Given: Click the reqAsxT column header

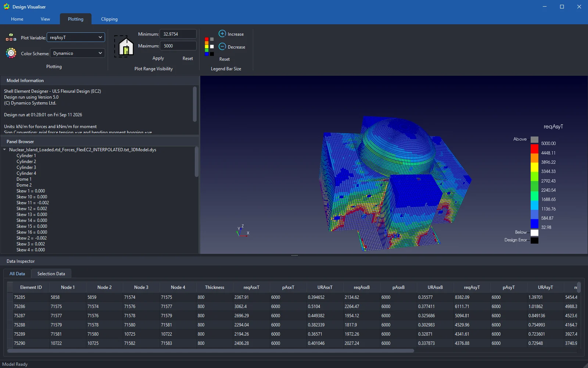Looking at the screenshot, I should click(251, 287).
